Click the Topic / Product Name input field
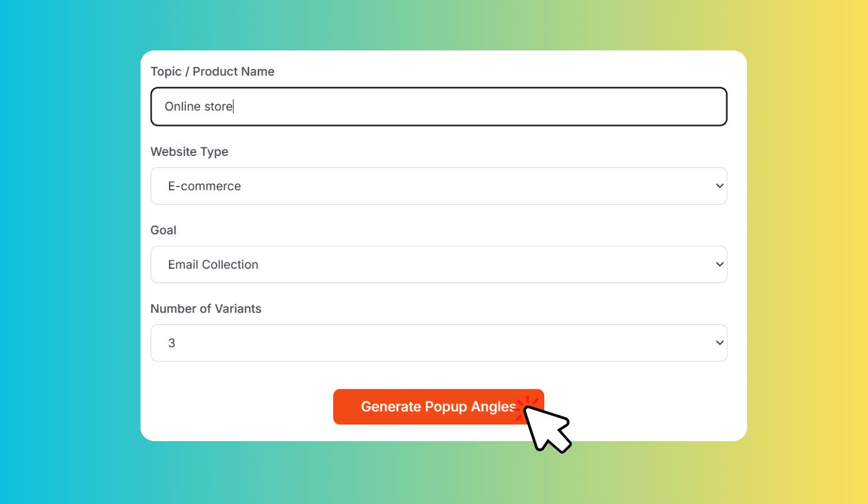Viewport: 868px width, 504px height. [439, 107]
